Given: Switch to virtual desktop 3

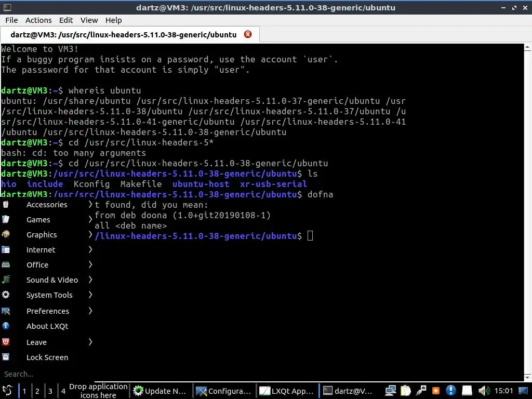Looking at the screenshot, I should tap(50, 391).
